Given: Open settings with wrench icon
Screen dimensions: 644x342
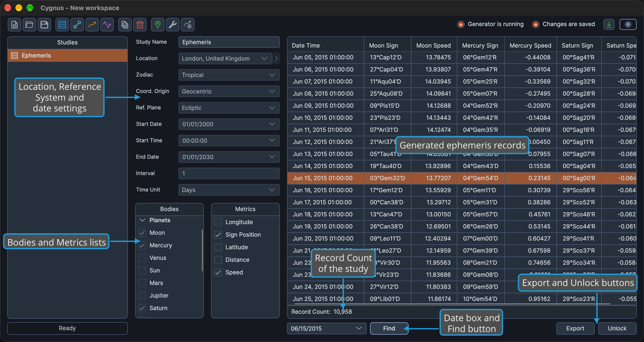Looking at the screenshot, I should pos(173,25).
